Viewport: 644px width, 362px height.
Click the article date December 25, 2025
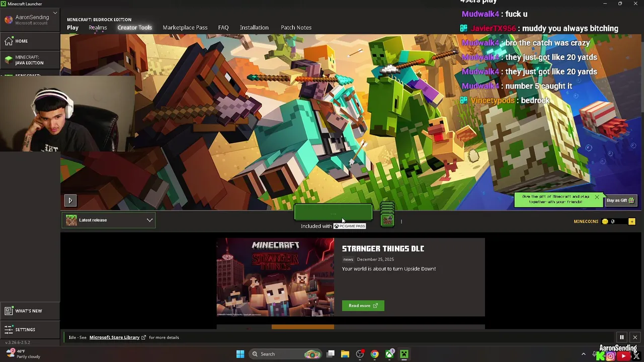pos(375,259)
